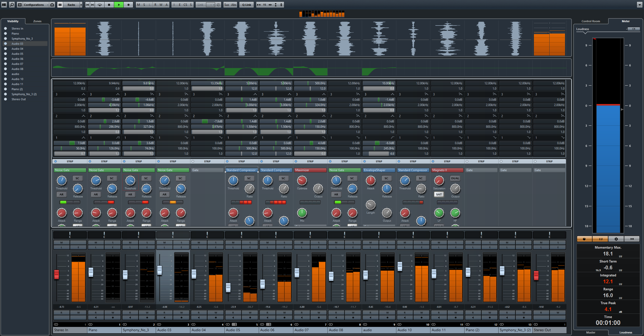
Task: Click the Loop/Cycle mode icon
Action: (x=100, y=5)
